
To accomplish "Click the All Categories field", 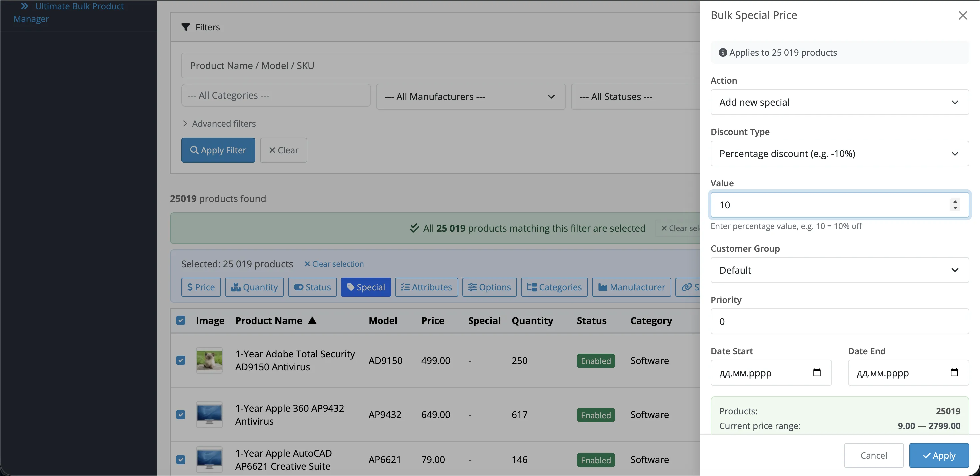I will 276,95.
